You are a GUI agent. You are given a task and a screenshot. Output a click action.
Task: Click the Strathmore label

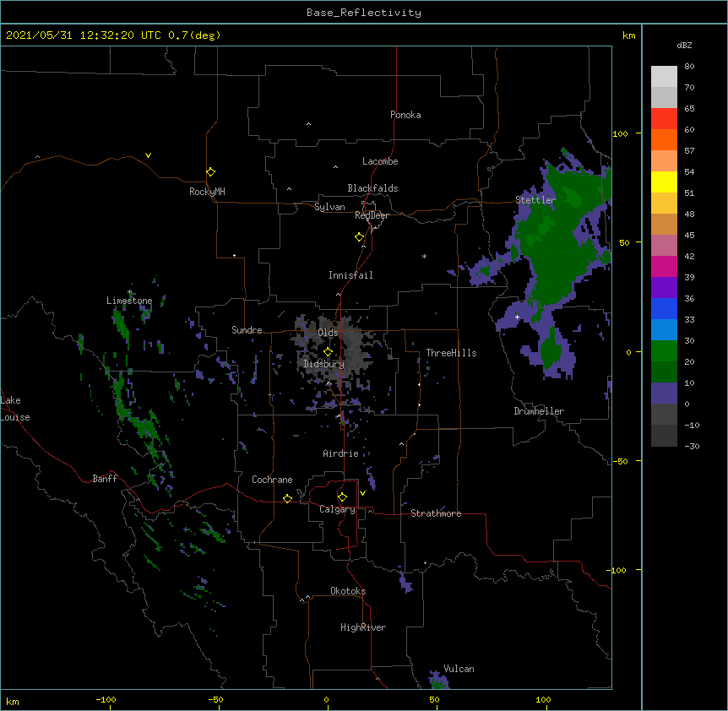point(436,513)
